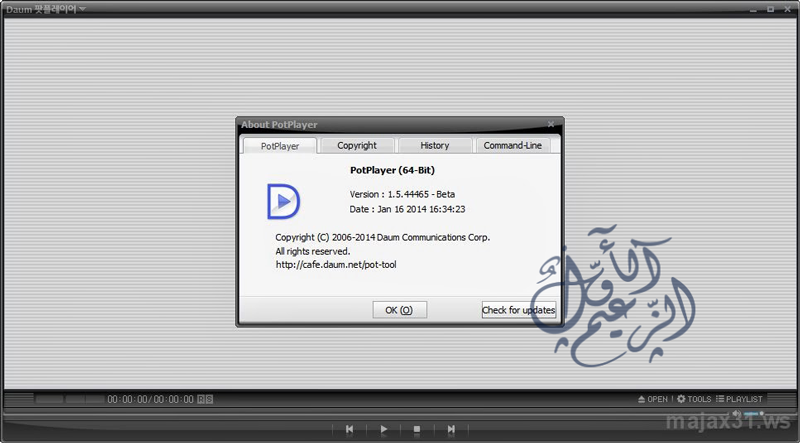Screen dimensions: 800x443
Task: Select the PotPlayer tab in About dialog
Action: [280, 145]
